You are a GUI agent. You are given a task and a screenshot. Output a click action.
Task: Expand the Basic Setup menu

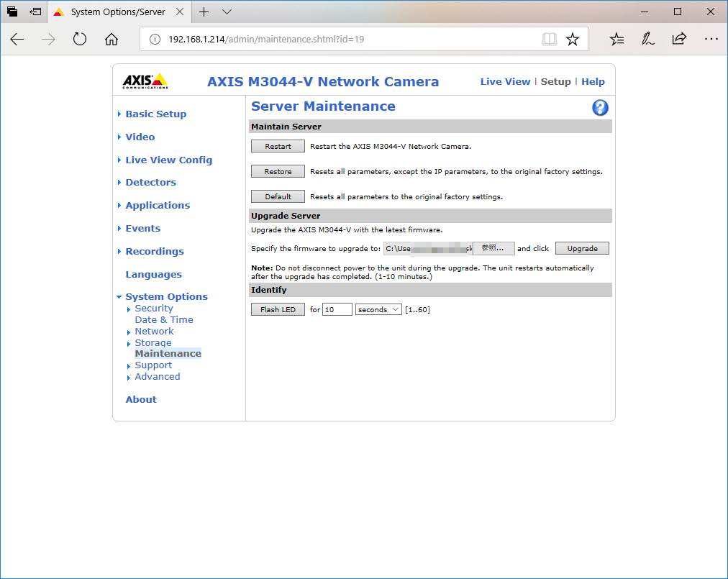coord(155,114)
